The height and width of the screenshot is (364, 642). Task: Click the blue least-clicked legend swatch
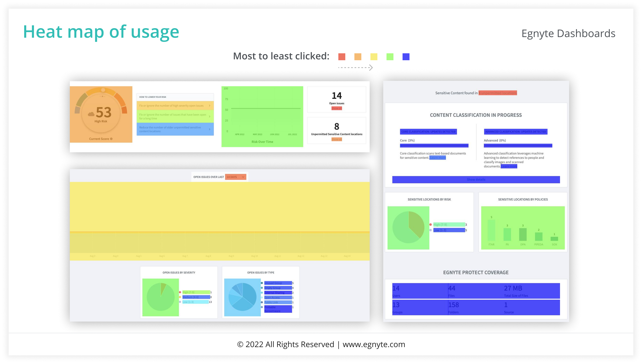406,57
